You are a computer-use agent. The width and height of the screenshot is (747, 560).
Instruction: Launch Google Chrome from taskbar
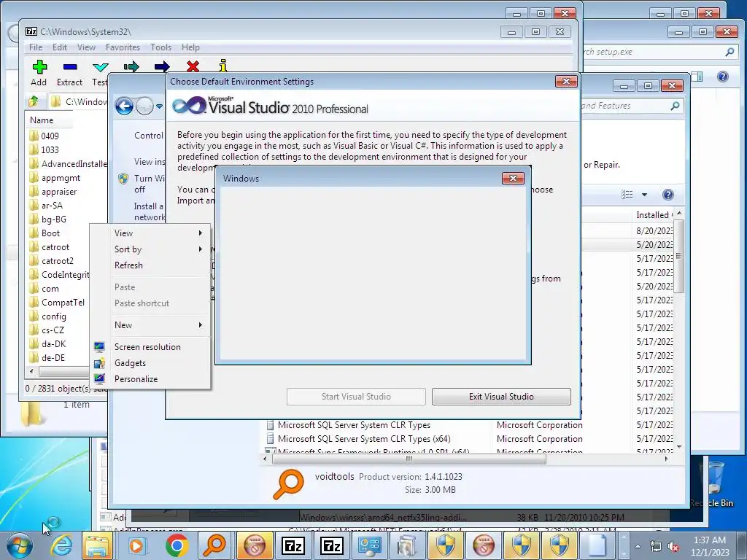(x=177, y=545)
